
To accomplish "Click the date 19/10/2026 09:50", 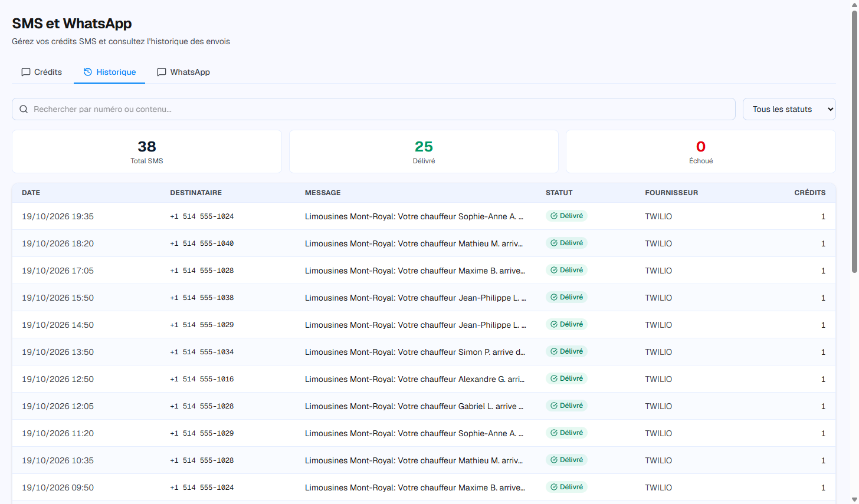I will point(58,487).
